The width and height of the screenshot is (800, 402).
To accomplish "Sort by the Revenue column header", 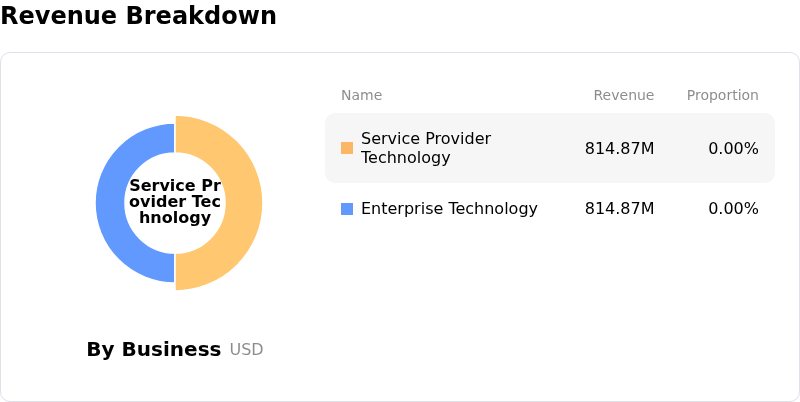I will [x=623, y=95].
